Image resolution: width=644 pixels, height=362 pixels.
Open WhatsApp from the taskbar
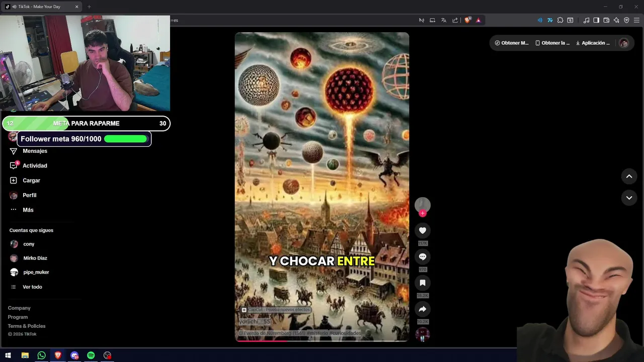tap(42, 355)
